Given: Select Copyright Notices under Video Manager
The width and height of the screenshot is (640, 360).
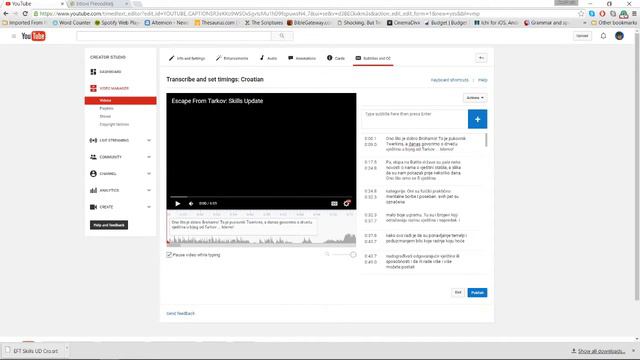Looking at the screenshot, I should click(x=114, y=124).
